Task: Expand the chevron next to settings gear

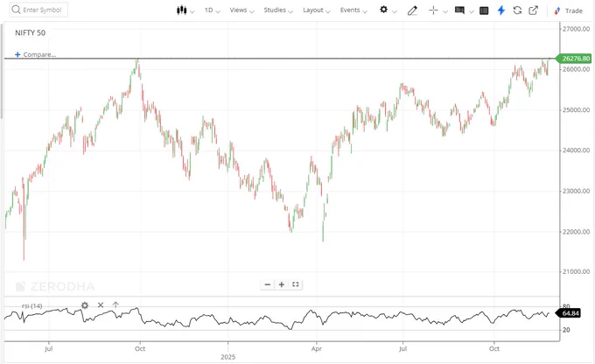Action: [395, 11]
